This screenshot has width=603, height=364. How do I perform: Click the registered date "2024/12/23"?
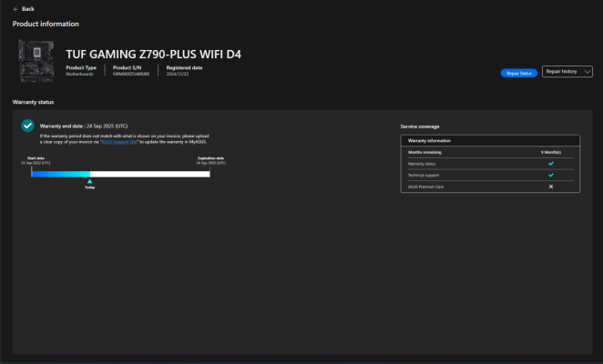tap(178, 75)
